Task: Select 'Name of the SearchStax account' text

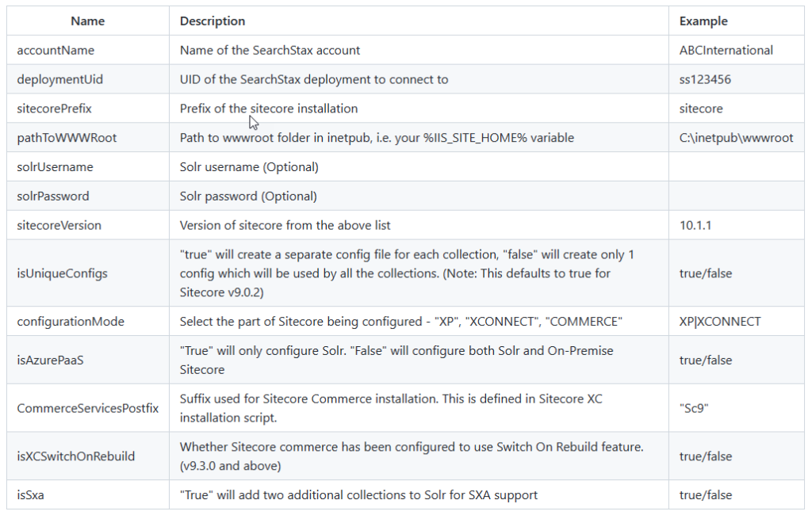Action: 270,50
